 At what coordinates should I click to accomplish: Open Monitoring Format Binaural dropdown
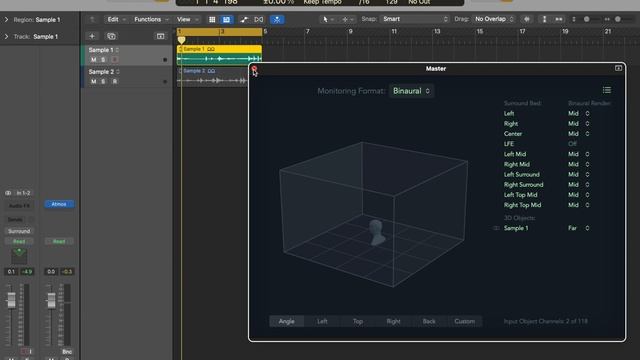tap(411, 91)
